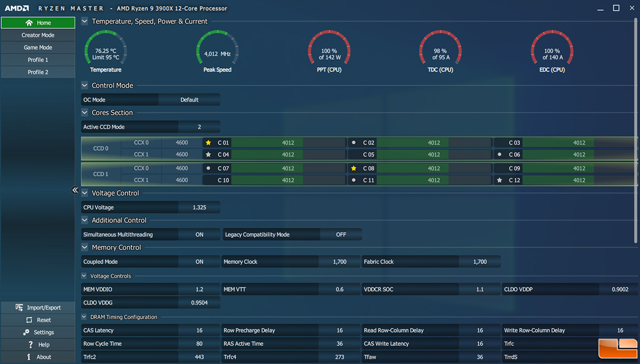The height and width of the screenshot is (364, 640).
Task: Click the MEM VDDIO value 1.2
Action: (199, 289)
